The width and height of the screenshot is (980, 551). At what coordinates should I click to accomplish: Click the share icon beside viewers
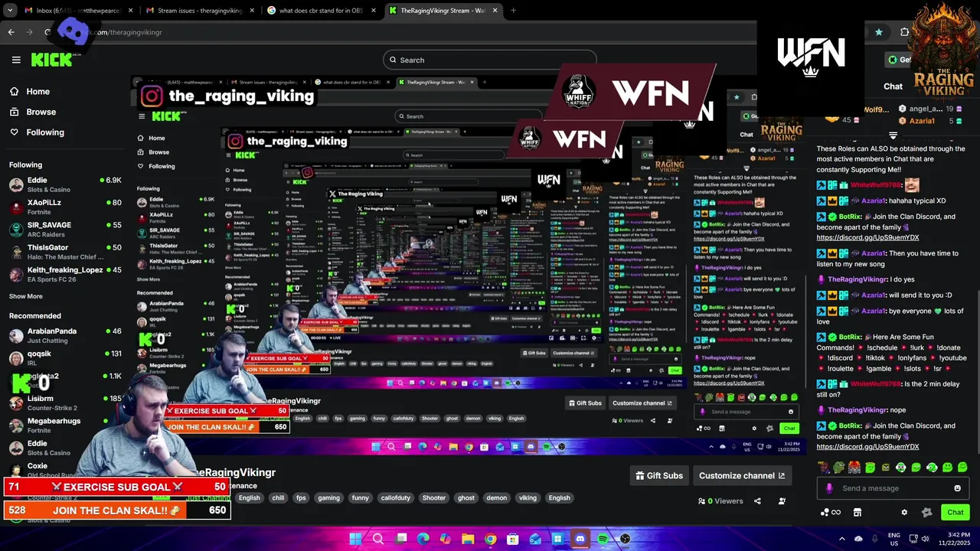tap(757, 501)
